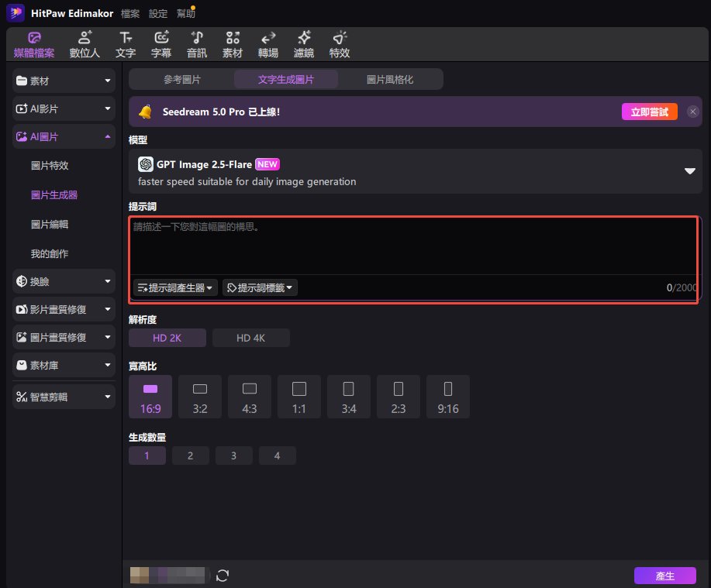Open the 檔案 file menu

(x=130, y=14)
